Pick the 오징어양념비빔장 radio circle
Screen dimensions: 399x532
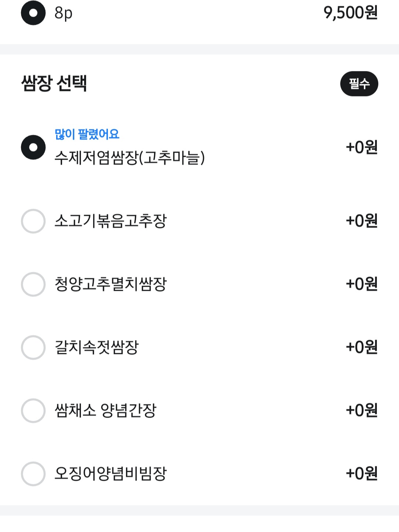click(x=33, y=474)
